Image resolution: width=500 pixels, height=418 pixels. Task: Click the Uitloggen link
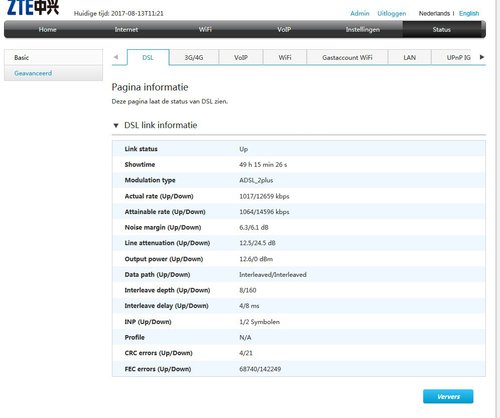tap(392, 13)
